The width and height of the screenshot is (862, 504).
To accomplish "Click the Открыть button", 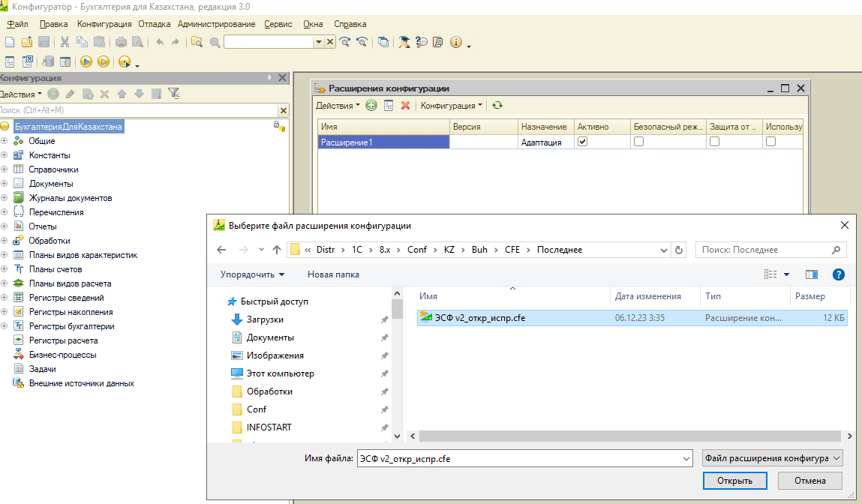I will pyautogui.click(x=735, y=481).
